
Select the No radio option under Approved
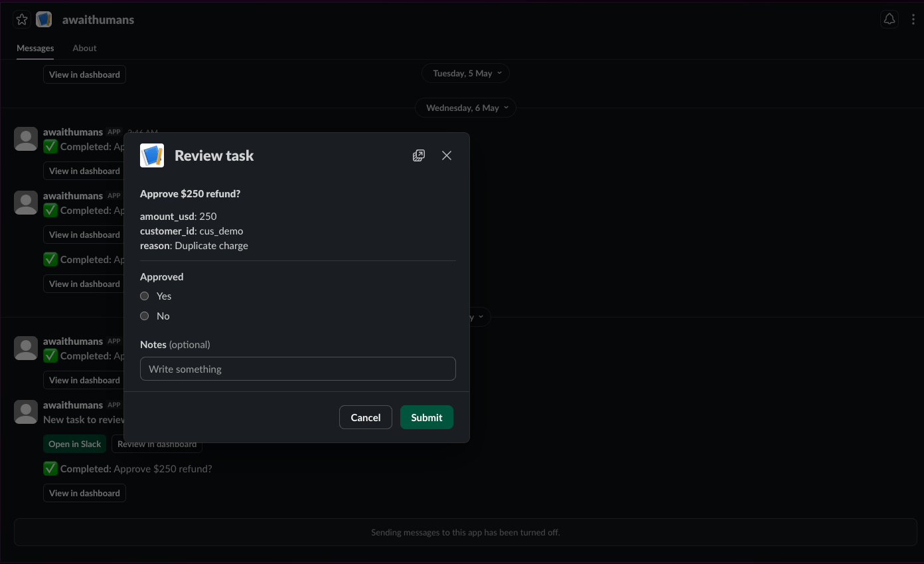[x=145, y=316]
